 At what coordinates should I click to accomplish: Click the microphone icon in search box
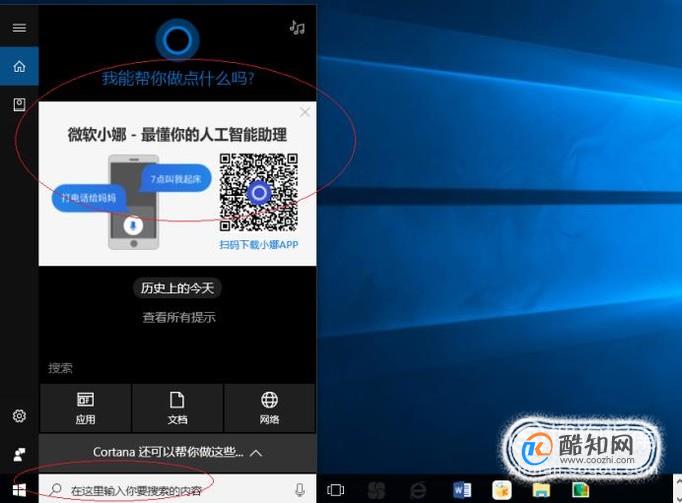[x=299, y=490]
